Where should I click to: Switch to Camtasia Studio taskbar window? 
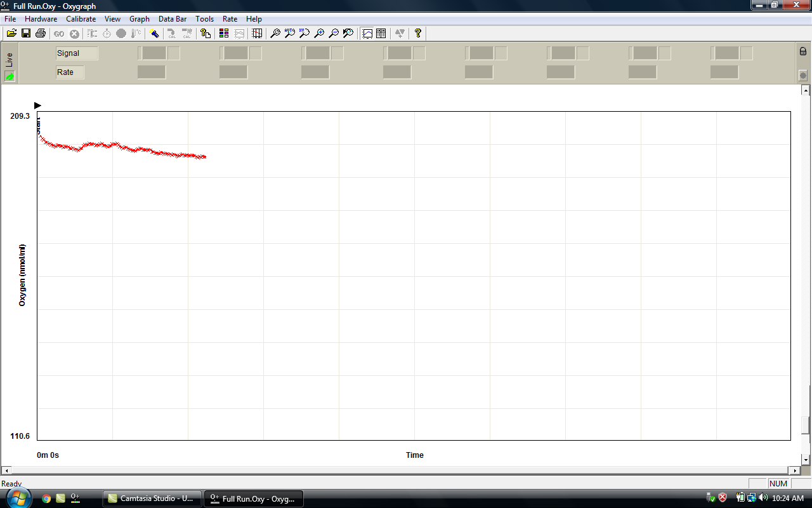(x=152, y=498)
